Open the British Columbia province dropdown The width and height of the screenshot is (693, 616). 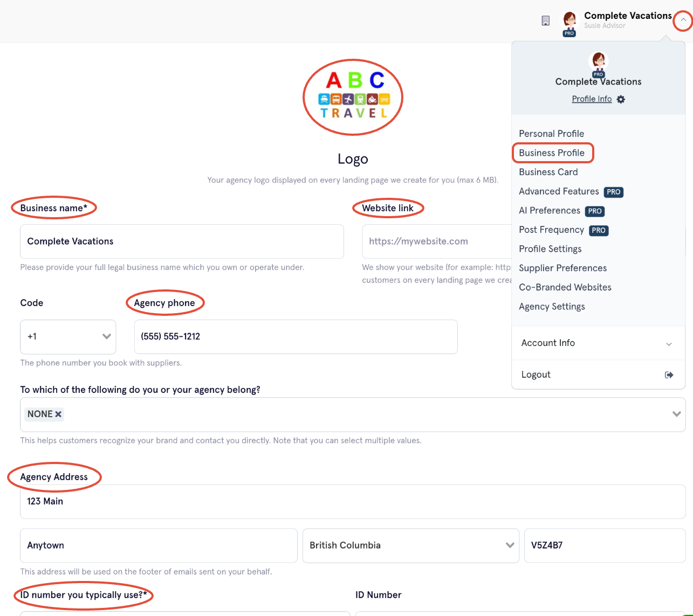point(411,545)
